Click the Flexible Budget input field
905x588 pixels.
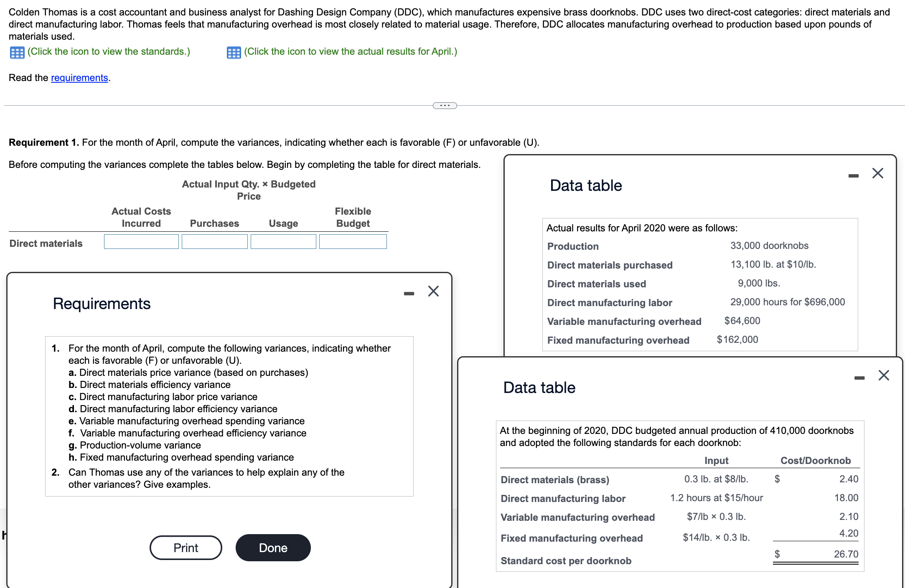(x=353, y=241)
